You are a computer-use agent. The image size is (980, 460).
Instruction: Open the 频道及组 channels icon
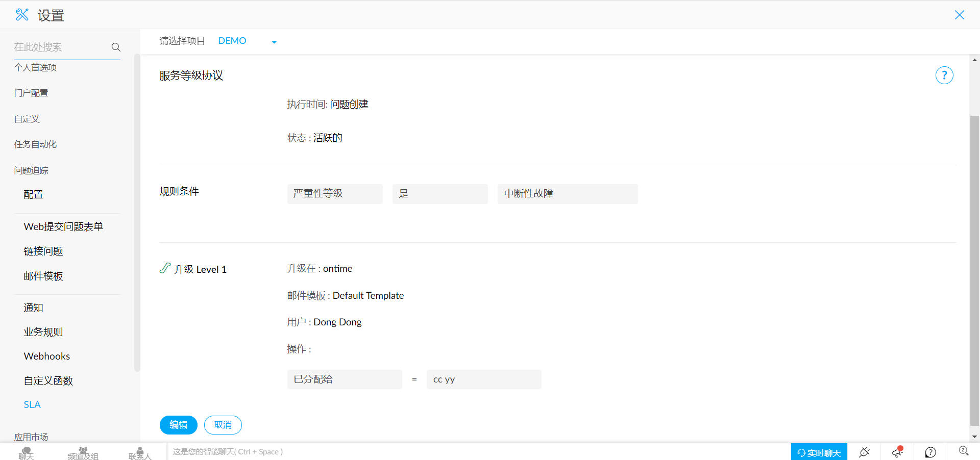[x=83, y=453]
